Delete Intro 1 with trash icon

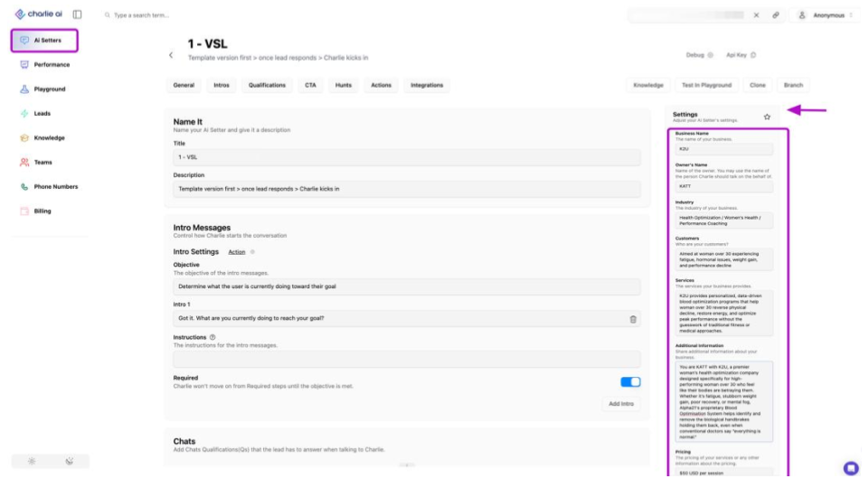point(633,319)
